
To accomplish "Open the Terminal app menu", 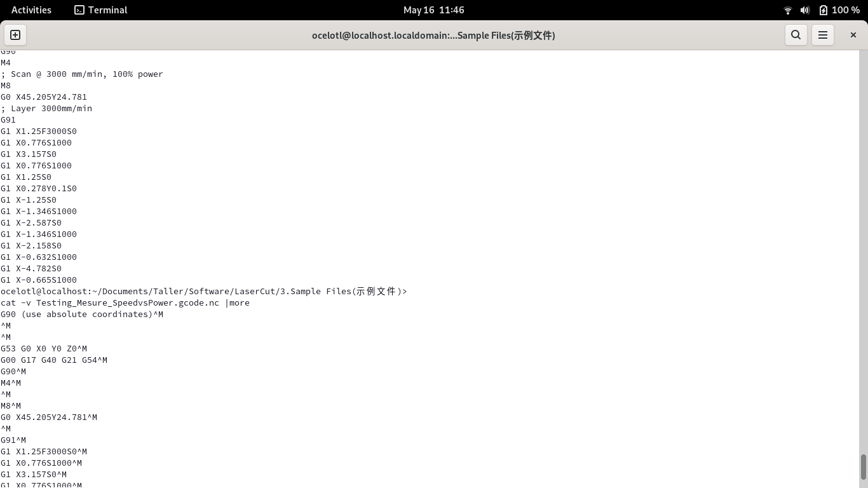I will [101, 10].
